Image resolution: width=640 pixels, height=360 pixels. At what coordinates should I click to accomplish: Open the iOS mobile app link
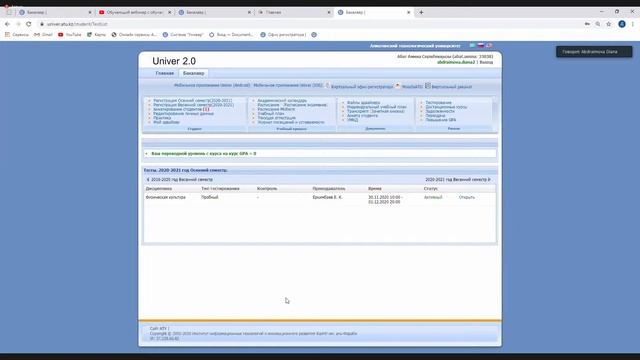[x=288, y=85]
